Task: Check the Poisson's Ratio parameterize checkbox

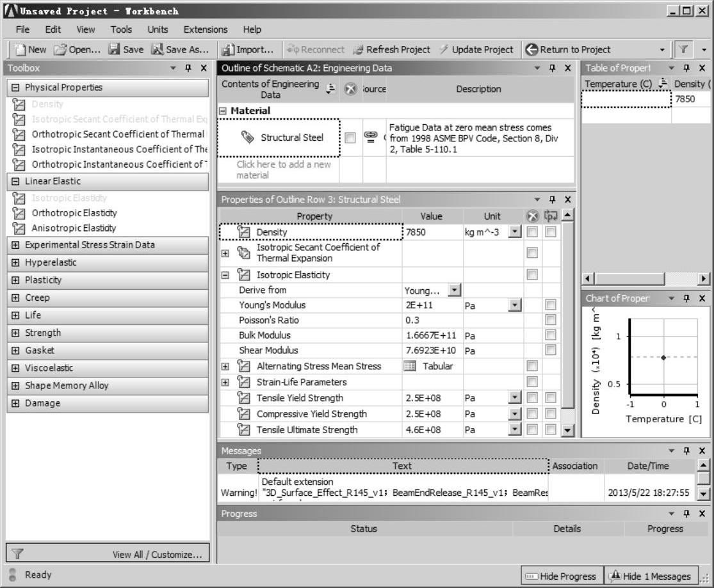Action: [x=550, y=320]
